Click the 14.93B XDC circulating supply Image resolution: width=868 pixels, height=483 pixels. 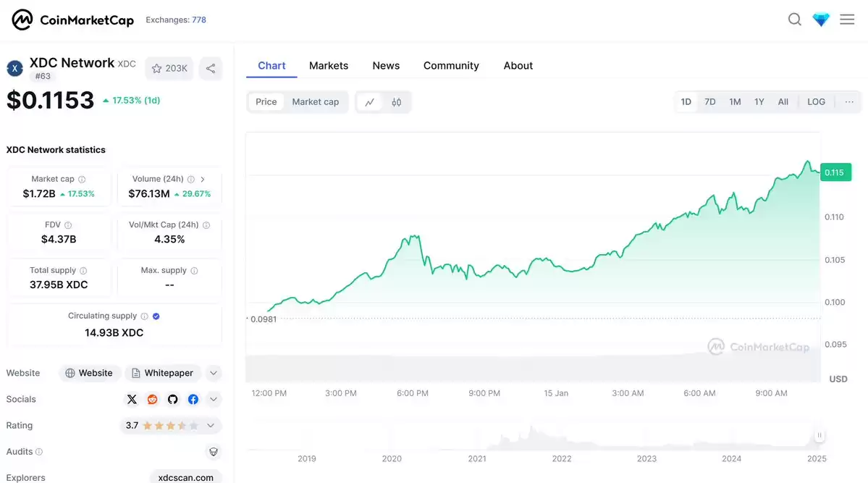coord(114,333)
